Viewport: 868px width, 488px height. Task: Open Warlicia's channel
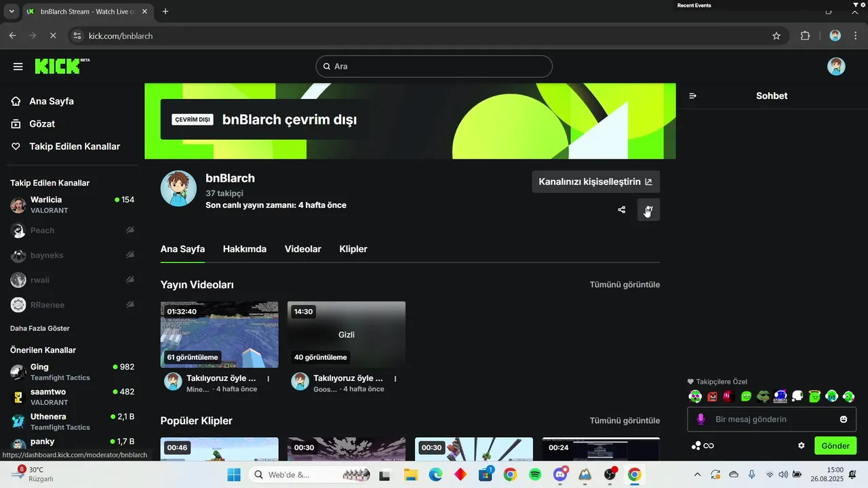point(72,205)
